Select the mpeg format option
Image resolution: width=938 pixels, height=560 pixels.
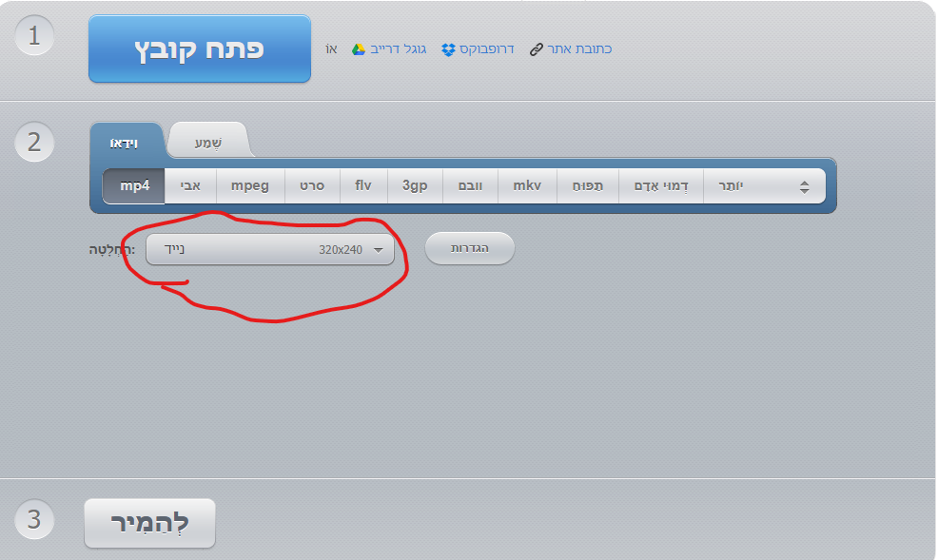point(250,185)
